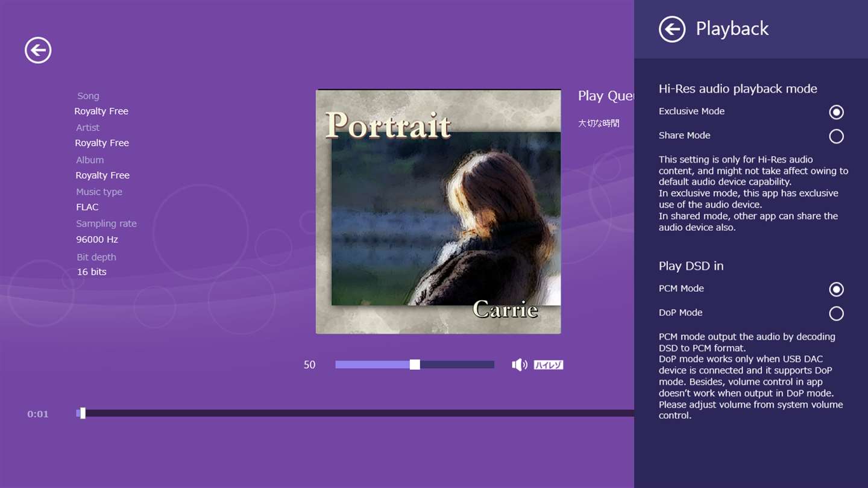The image size is (868, 488).
Task: Click the Royalty Free song title value
Action: pos(101,111)
